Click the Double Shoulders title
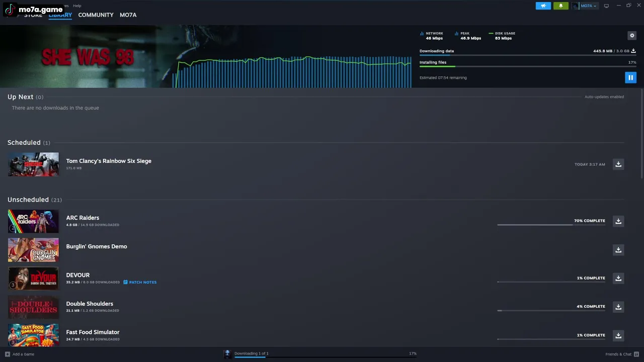The height and width of the screenshot is (362, 644). [x=90, y=304]
